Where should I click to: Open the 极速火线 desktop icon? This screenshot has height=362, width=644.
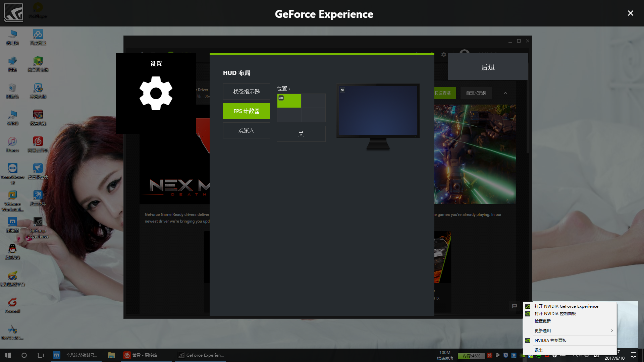(x=38, y=118)
